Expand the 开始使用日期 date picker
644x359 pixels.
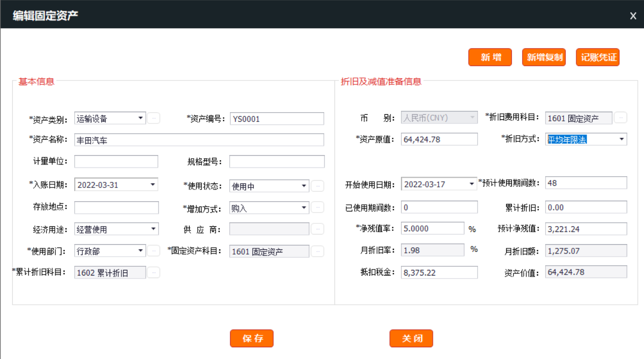472,184
